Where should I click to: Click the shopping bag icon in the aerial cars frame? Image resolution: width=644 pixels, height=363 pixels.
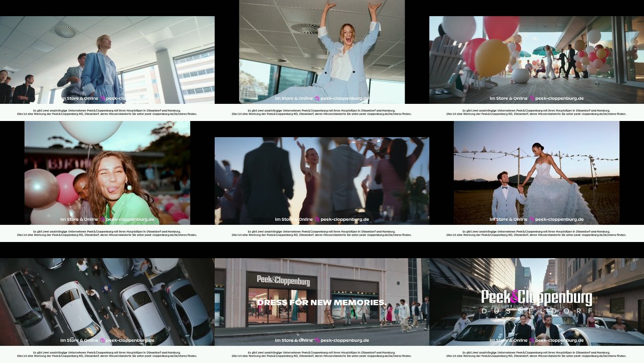102,340
